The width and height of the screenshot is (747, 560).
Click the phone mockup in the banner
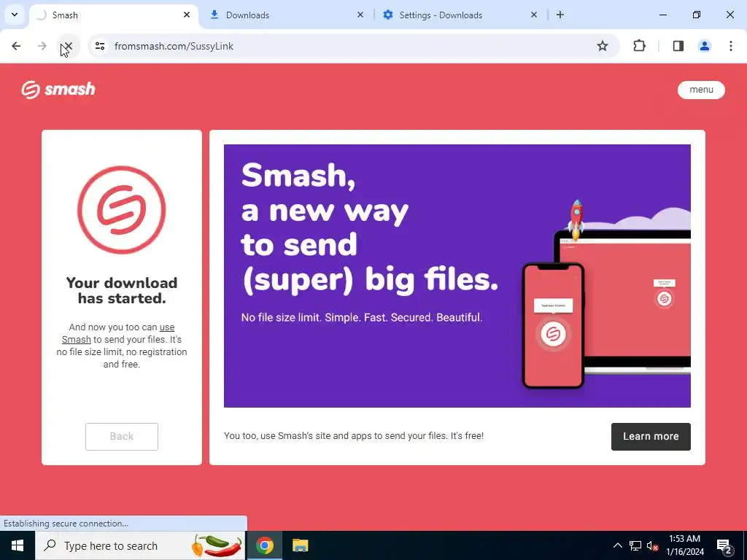click(553, 326)
